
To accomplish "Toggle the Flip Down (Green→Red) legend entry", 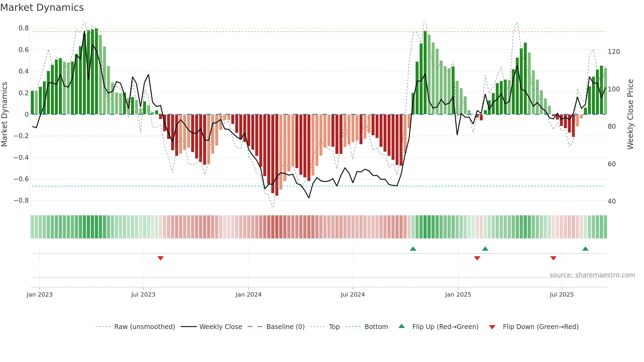I will [534, 327].
